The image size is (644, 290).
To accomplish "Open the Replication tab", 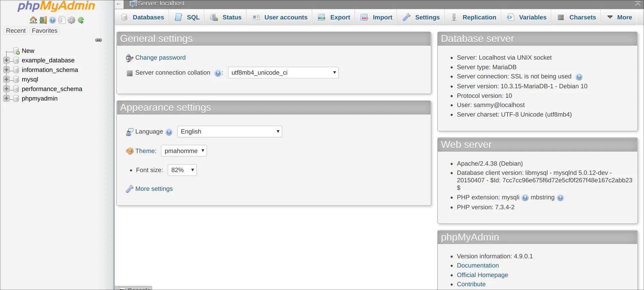I will point(473,17).
